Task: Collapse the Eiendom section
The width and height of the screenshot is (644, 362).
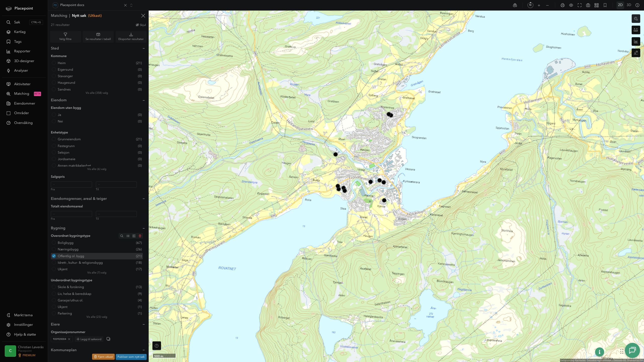Action: (144, 100)
